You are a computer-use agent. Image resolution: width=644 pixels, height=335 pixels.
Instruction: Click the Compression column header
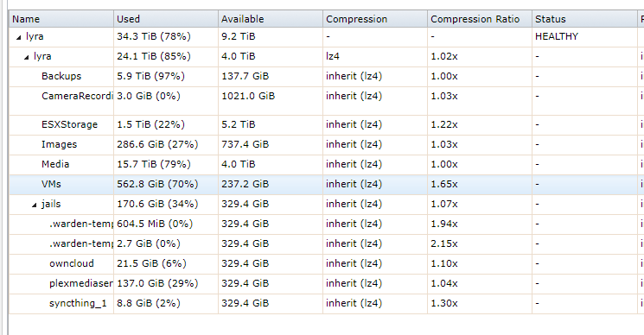375,19
